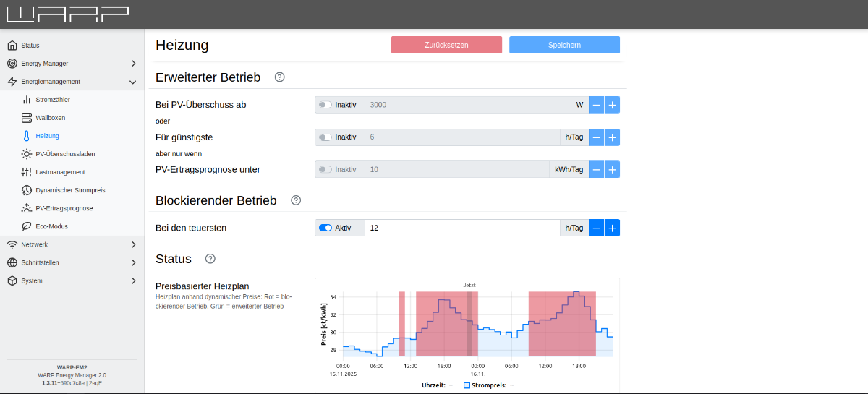This screenshot has height=394, width=868.
Task: Click the PV-Überschussladen sun icon
Action: (27, 154)
